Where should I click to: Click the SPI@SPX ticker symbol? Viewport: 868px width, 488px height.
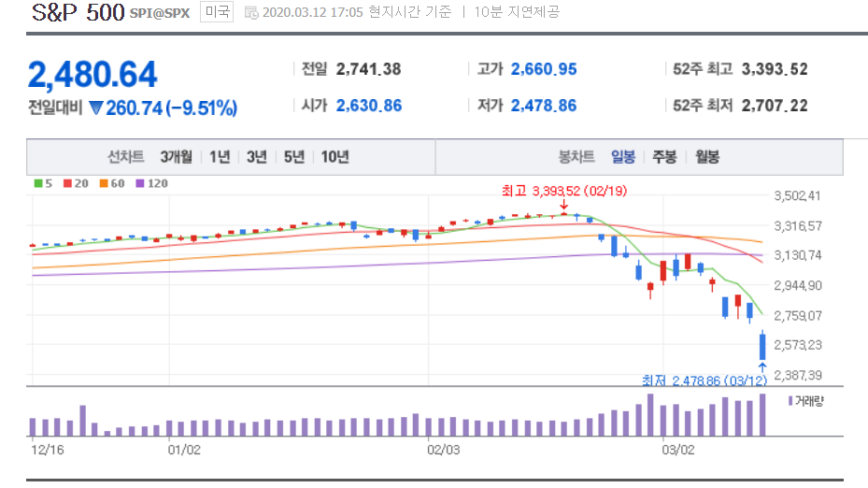160,13
